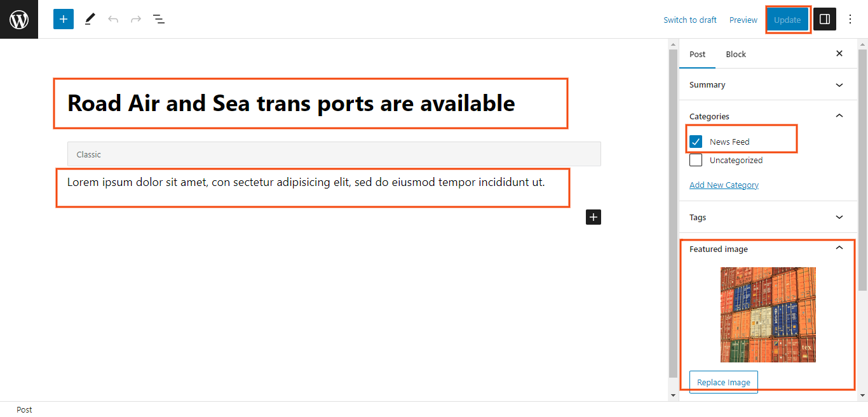
Task: Click the Redo arrow icon
Action: (136, 20)
